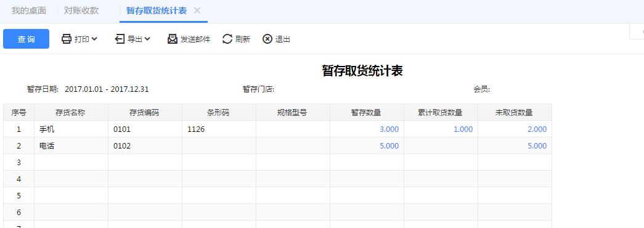Click row number 3 cell
The width and height of the screenshot is (644, 228).
click(19, 162)
